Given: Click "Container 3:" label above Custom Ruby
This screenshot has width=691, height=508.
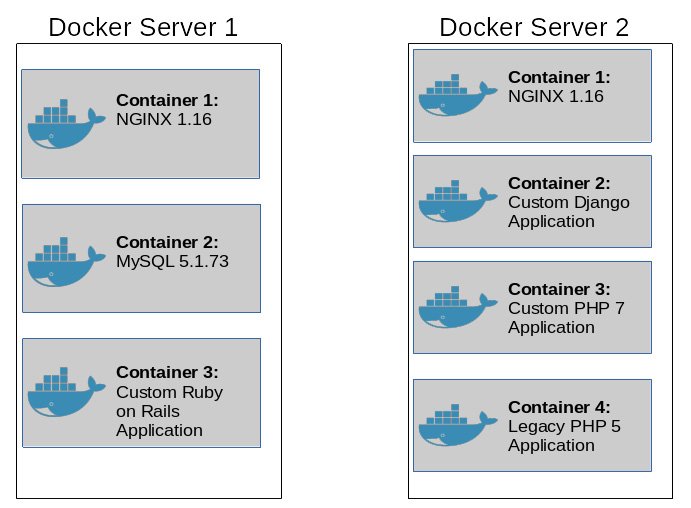Looking at the screenshot, I should tap(167, 372).
